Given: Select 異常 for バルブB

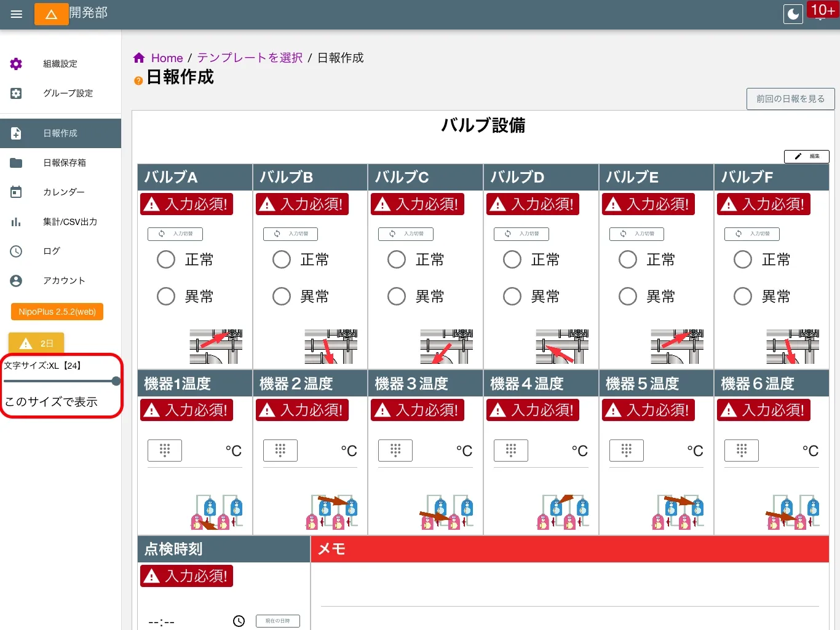Looking at the screenshot, I should (x=282, y=296).
